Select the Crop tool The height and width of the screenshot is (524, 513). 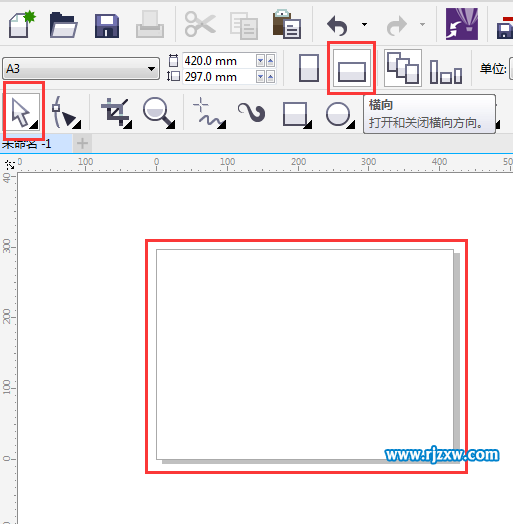click(116, 113)
